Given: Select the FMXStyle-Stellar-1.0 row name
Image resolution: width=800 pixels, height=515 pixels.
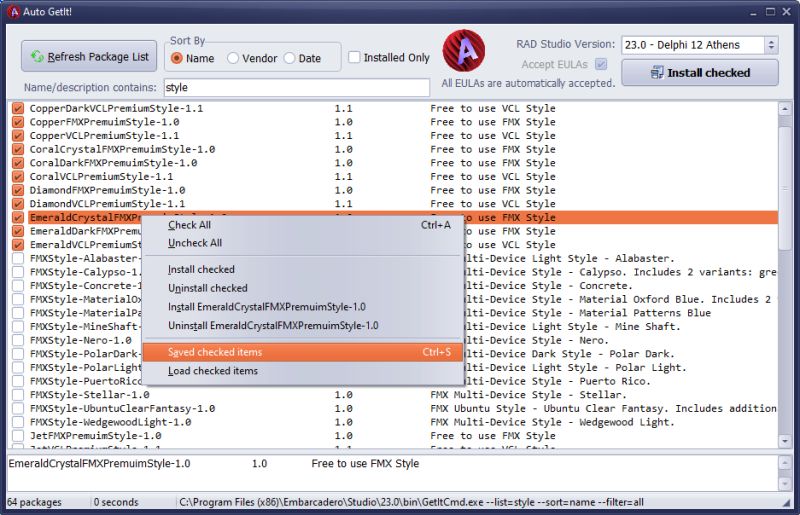Looking at the screenshot, I should (89, 395).
